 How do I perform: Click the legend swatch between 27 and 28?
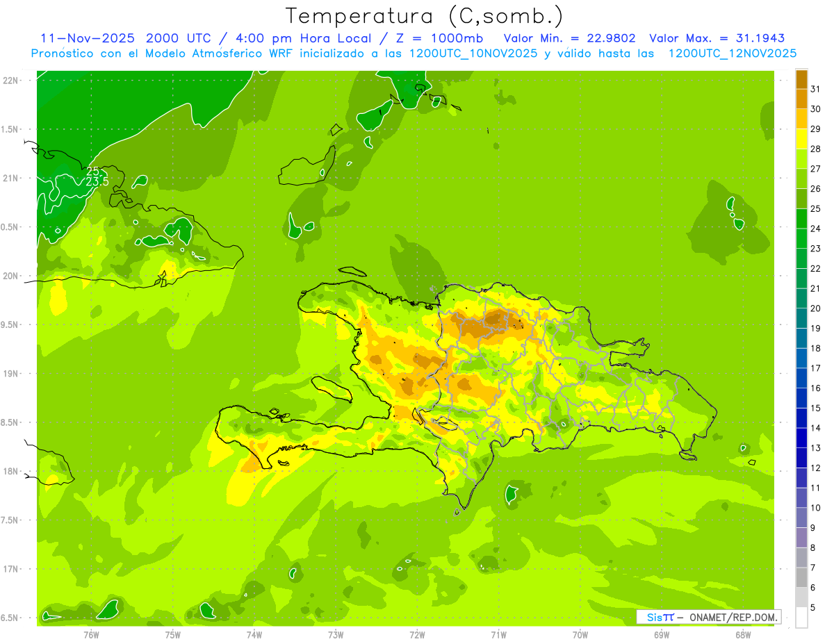[801, 159]
